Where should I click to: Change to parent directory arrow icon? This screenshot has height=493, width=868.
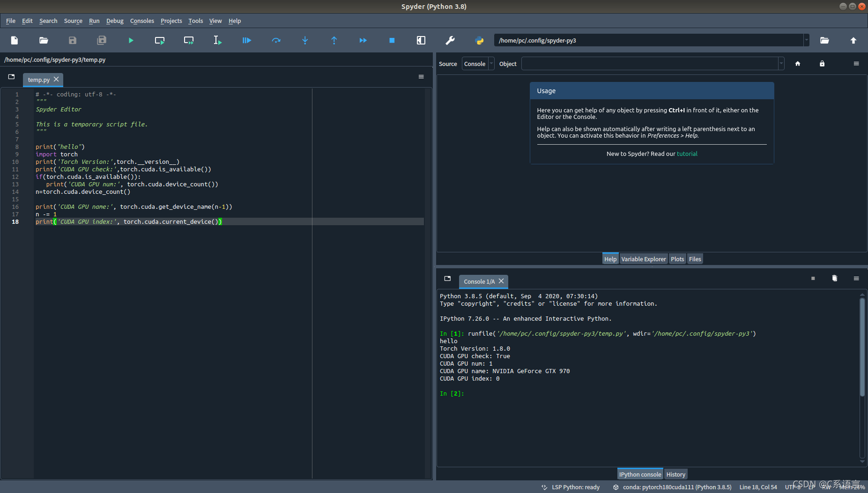[x=853, y=40]
